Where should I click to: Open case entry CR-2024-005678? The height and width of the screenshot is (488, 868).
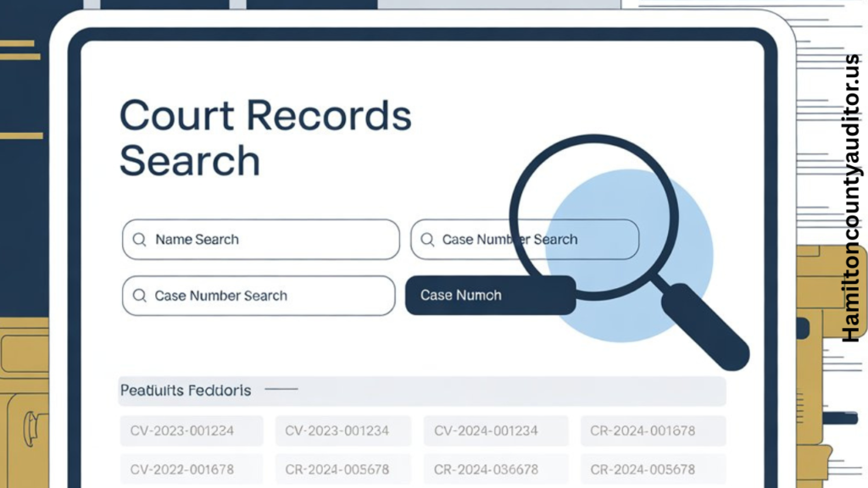click(343, 469)
